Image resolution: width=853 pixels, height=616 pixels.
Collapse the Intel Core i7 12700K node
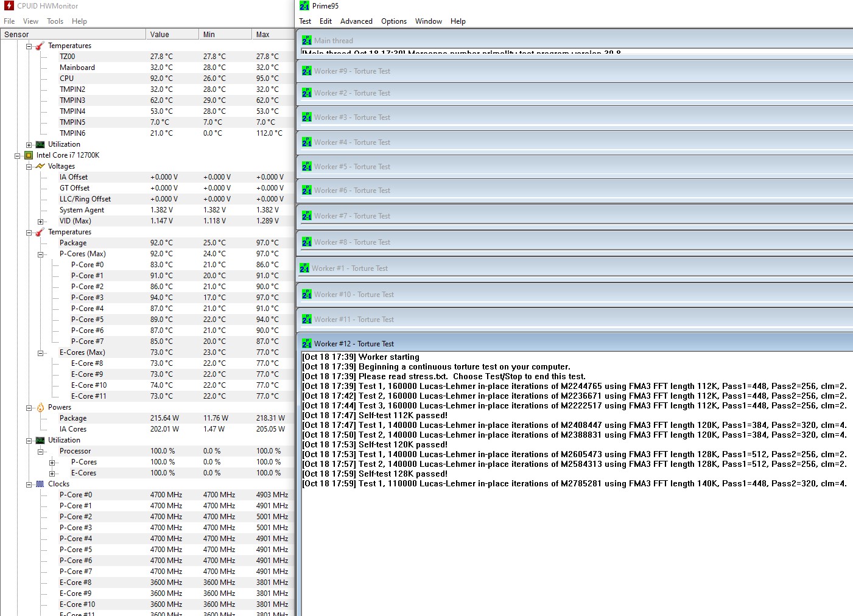[18, 156]
